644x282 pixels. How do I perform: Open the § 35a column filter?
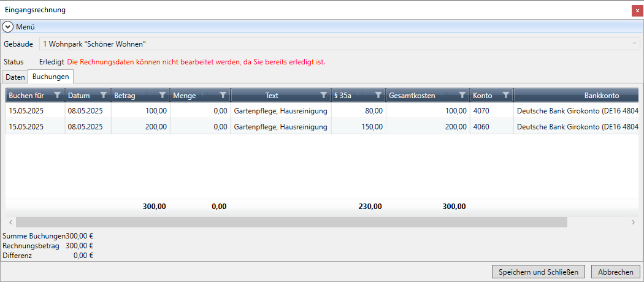coord(378,95)
